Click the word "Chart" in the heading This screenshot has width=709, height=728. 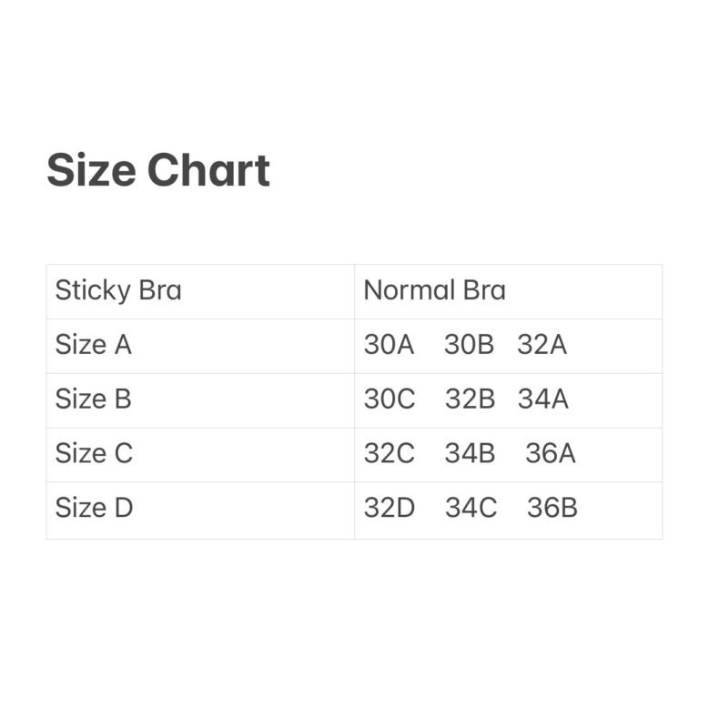coord(208,170)
